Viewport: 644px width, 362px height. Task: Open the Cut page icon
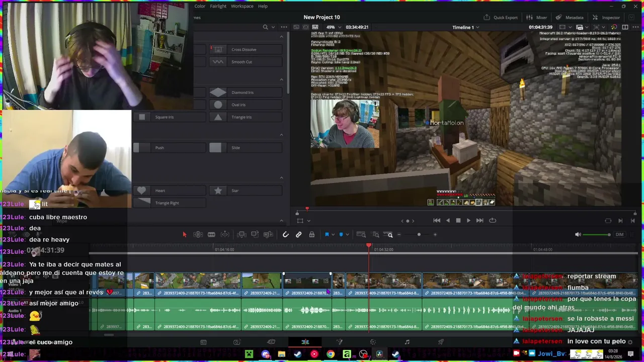271,342
